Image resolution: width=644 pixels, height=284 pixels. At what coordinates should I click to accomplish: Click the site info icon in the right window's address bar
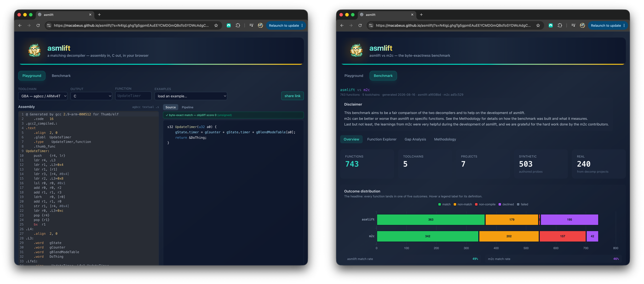pyautogui.click(x=371, y=25)
